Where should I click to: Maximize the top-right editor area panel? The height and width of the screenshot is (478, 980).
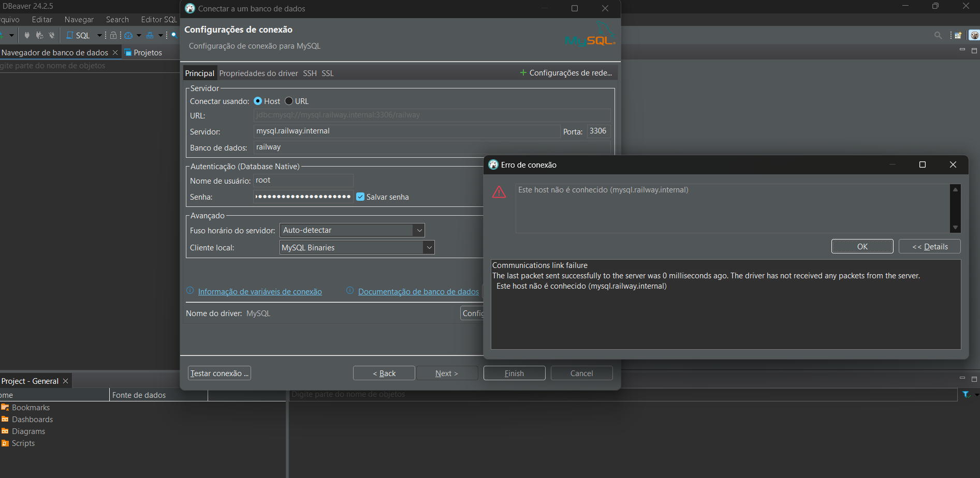(x=974, y=51)
